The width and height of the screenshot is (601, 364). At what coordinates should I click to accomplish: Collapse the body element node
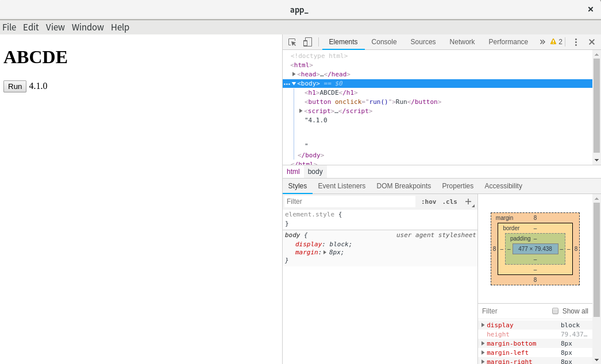point(294,83)
